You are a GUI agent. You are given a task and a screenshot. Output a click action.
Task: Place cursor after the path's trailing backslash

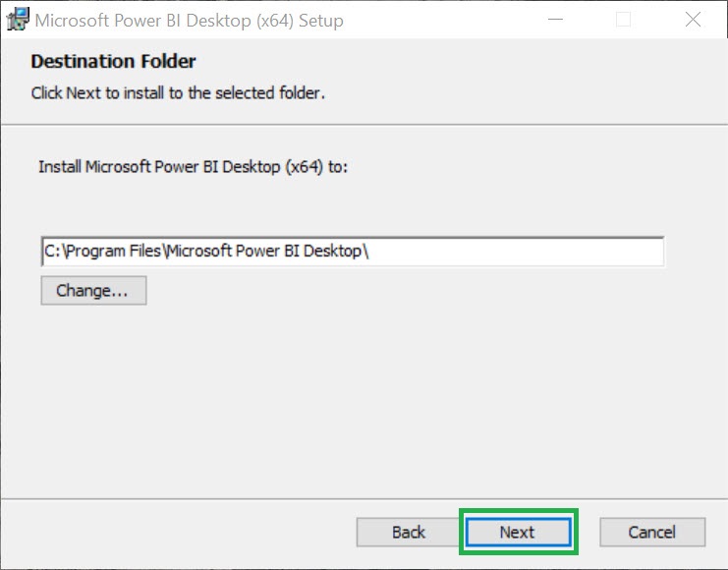pyautogui.click(x=369, y=252)
